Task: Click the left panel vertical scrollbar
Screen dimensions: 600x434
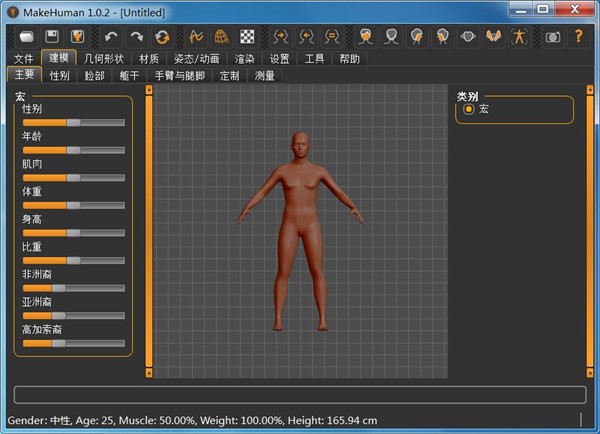Action: point(149,230)
